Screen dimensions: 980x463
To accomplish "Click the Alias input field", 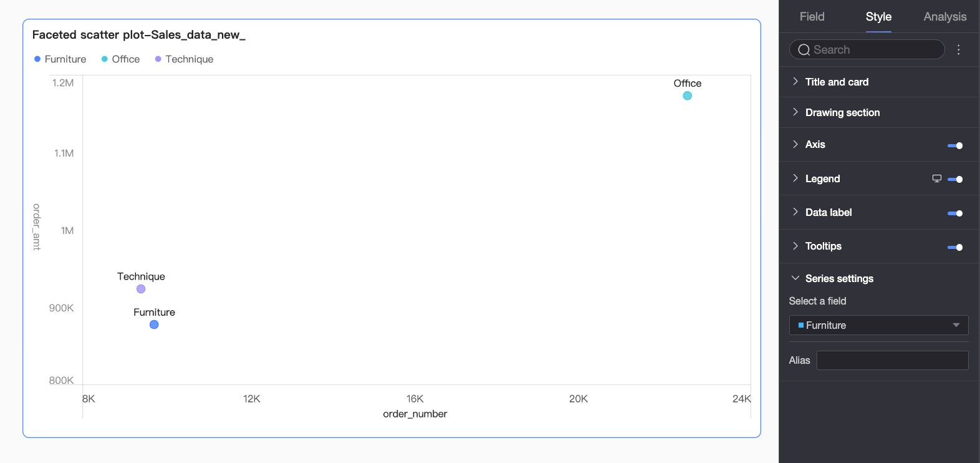I will coord(893,360).
